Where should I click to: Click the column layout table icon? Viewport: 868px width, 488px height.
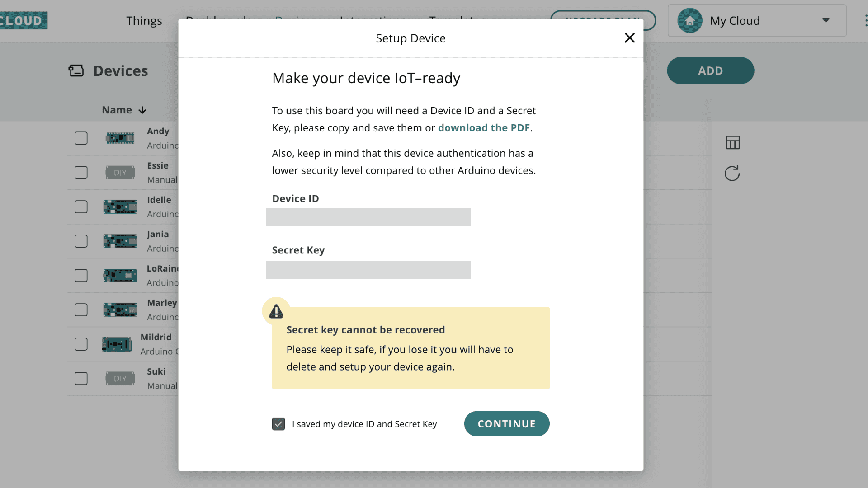pos(732,143)
